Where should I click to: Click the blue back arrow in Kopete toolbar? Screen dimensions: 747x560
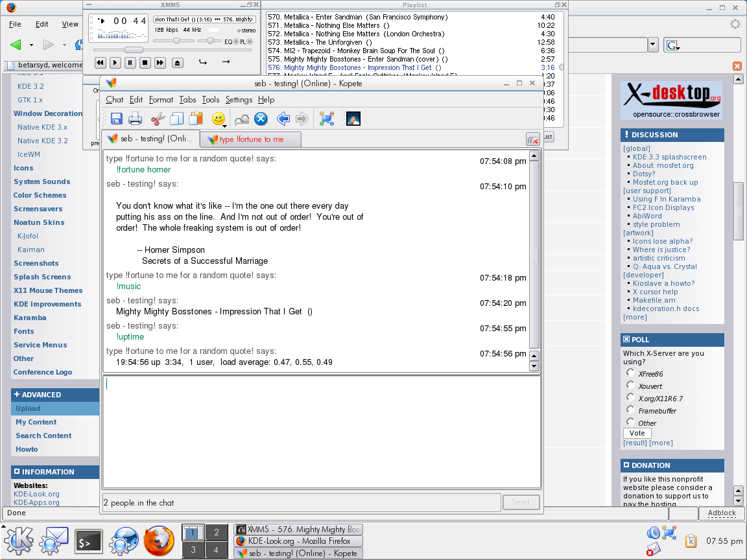pos(283,119)
